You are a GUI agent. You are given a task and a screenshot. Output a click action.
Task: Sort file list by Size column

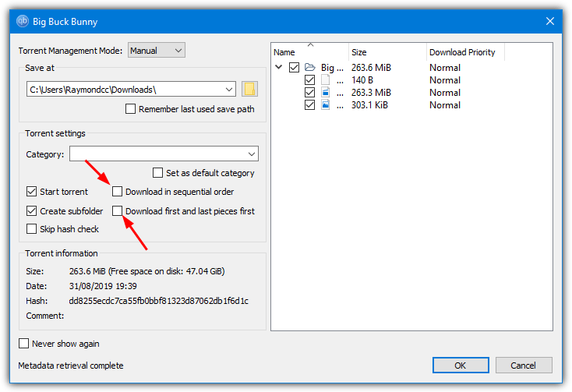(388, 52)
